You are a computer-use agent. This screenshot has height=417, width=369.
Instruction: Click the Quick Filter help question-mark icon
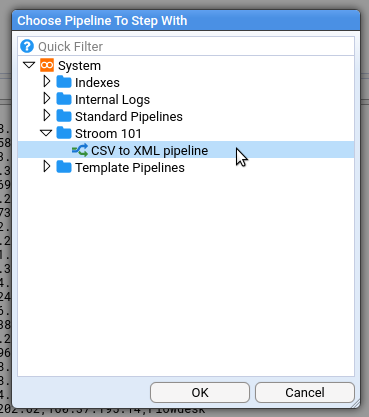click(x=27, y=46)
